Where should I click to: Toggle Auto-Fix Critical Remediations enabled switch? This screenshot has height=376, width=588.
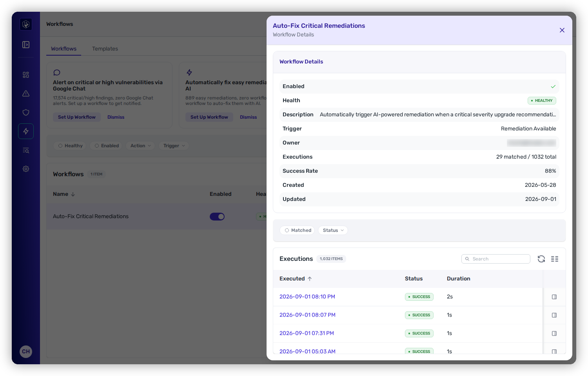217,217
